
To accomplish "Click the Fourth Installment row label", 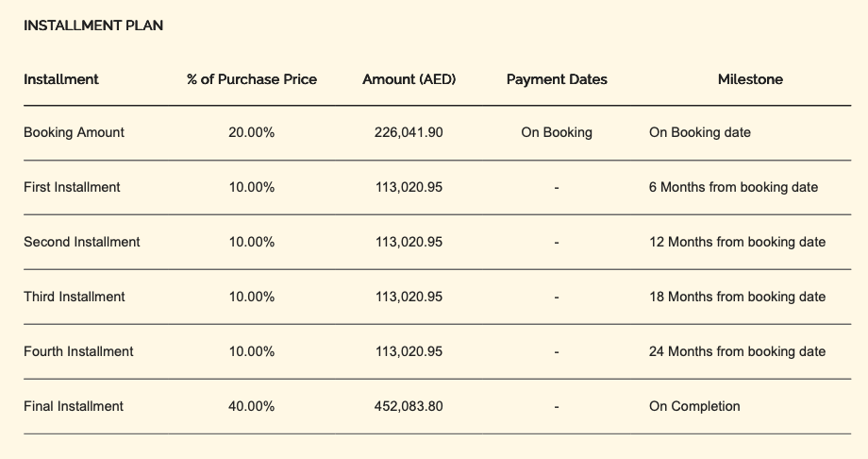I will (x=78, y=351).
